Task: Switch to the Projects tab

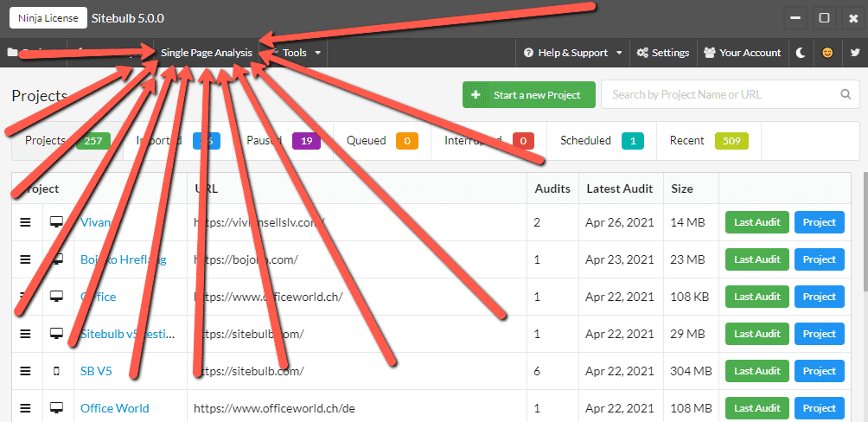Action: (x=67, y=141)
